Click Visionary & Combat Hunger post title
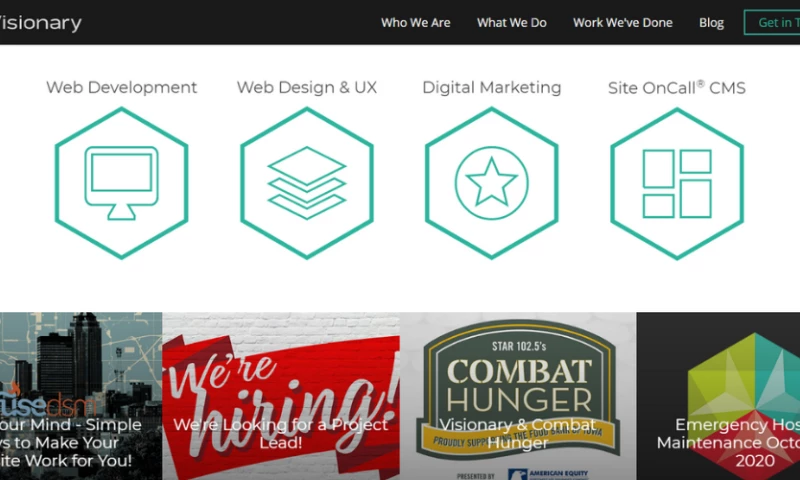This screenshot has width=800, height=480. tap(517, 434)
